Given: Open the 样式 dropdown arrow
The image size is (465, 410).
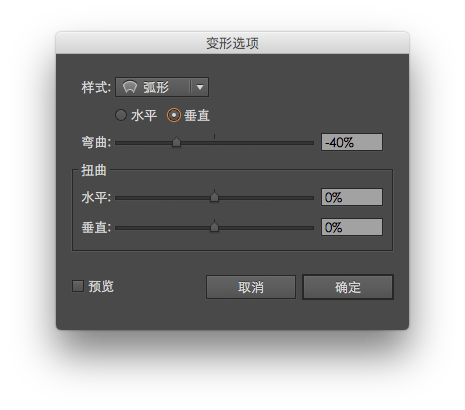Looking at the screenshot, I should pyautogui.click(x=200, y=87).
